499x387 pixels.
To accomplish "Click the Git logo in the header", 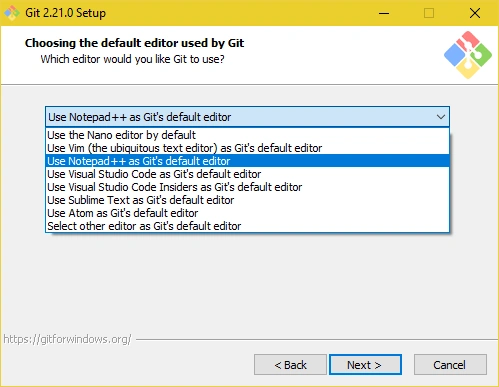I will [x=468, y=55].
